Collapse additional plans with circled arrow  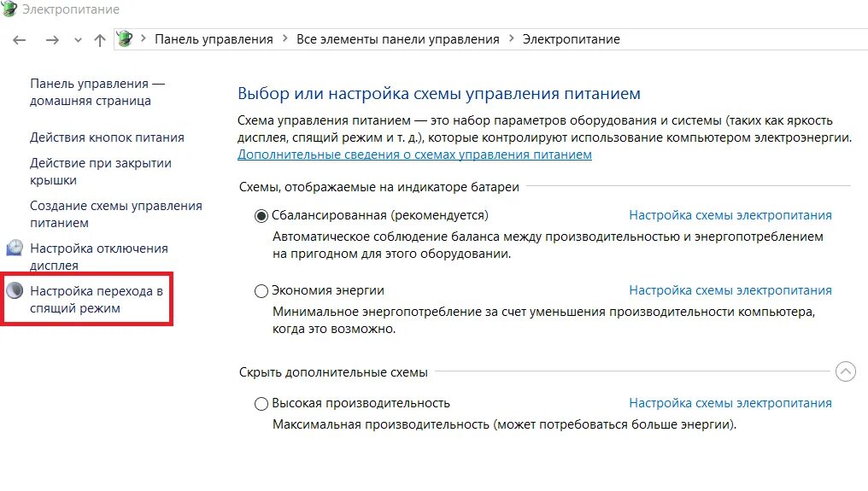point(845,371)
